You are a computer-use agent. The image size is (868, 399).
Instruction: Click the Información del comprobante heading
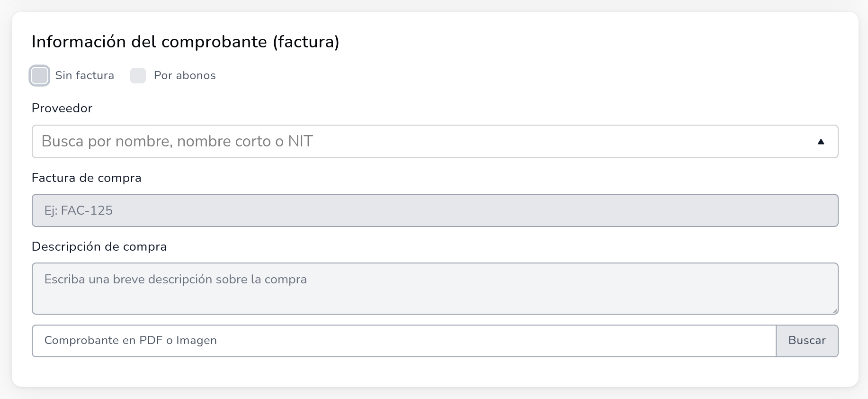[186, 42]
